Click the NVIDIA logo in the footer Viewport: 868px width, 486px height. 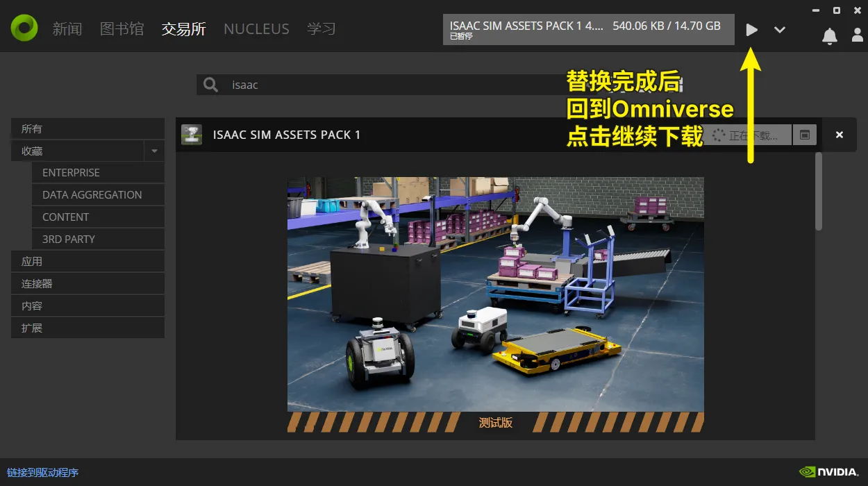[x=828, y=472]
